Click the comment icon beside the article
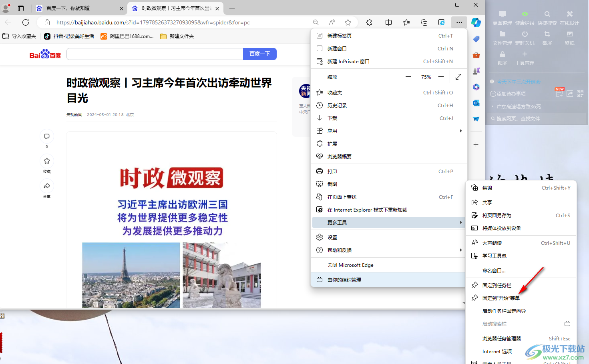This screenshot has height=364, width=589. (x=47, y=136)
